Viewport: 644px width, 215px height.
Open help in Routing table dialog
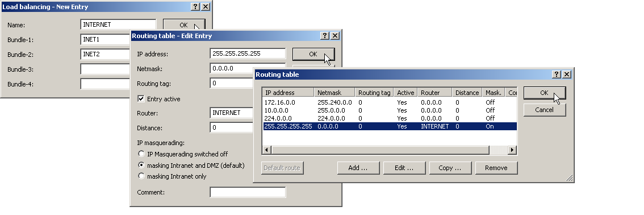[557, 75]
